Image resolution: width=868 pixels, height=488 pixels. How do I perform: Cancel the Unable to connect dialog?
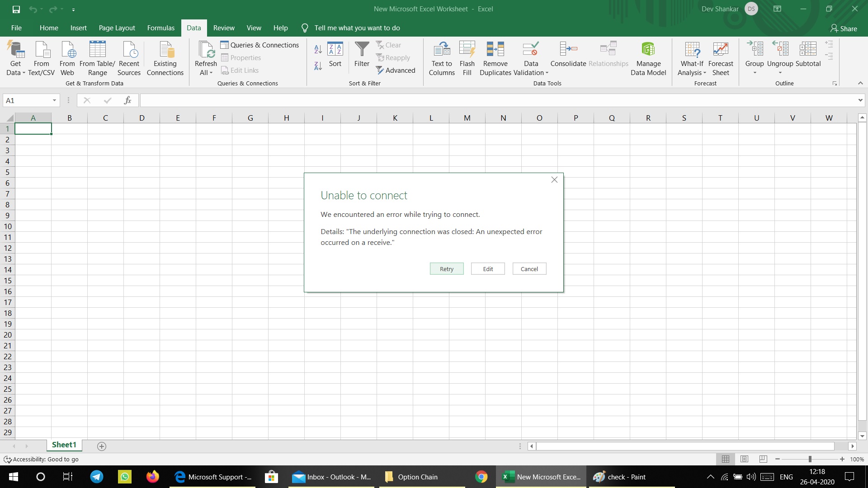pyautogui.click(x=529, y=268)
